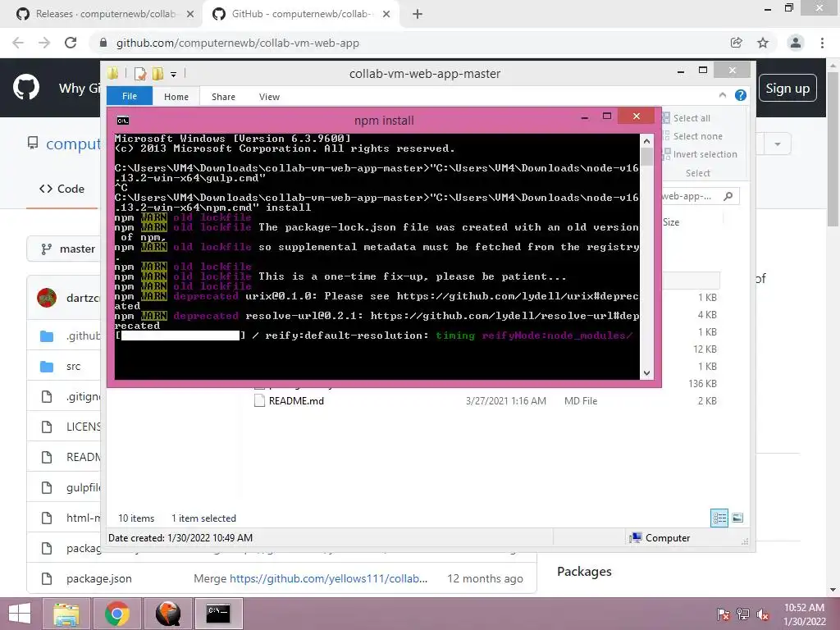The height and width of the screenshot is (630, 840).
Task: Open Explorer Help blue question icon
Action: (x=741, y=95)
